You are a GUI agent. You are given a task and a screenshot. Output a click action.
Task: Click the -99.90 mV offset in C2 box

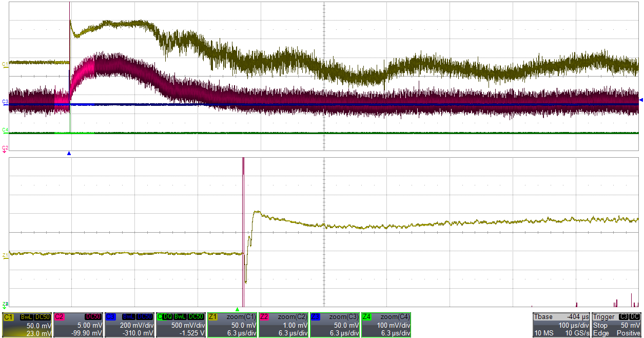87,333
